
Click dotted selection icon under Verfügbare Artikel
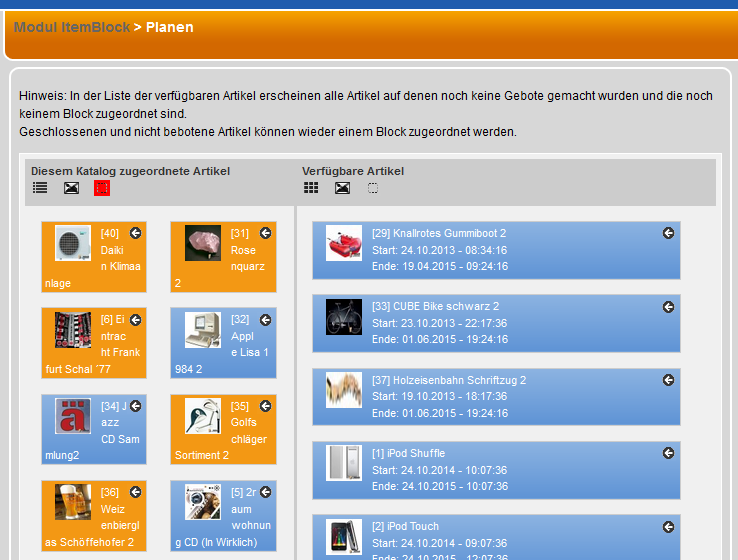[x=373, y=188]
